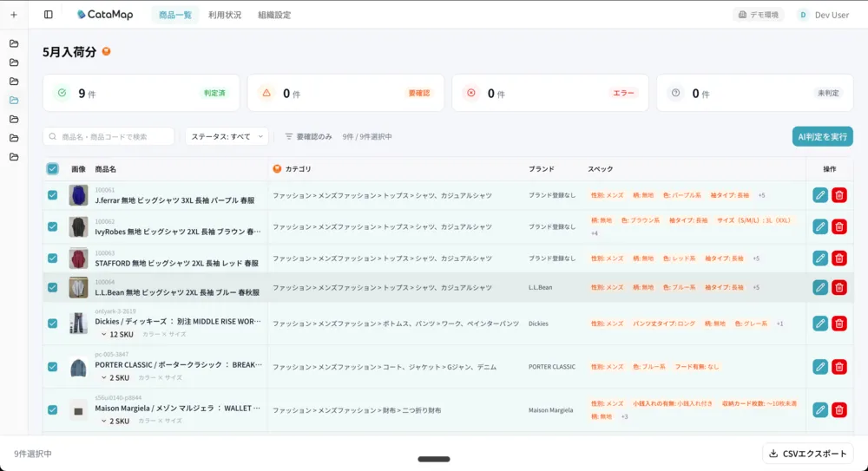
Task: Show the +3 more specs for Maison Margiela
Action: 624,416
